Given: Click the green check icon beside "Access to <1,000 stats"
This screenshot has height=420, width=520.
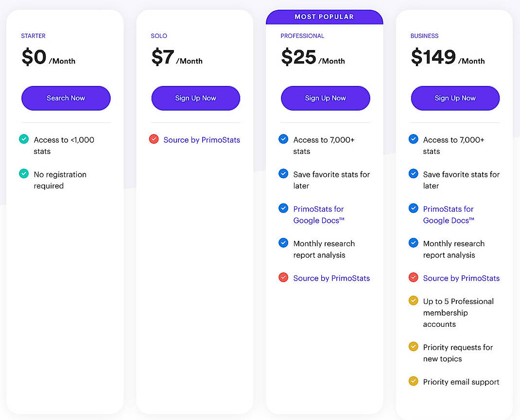Looking at the screenshot, I should coord(24,139).
